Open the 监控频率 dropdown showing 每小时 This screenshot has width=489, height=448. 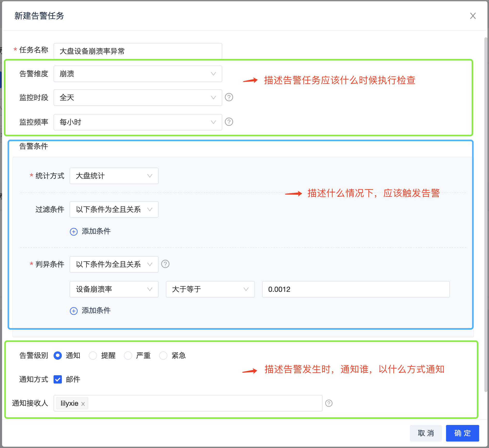point(138,122)
